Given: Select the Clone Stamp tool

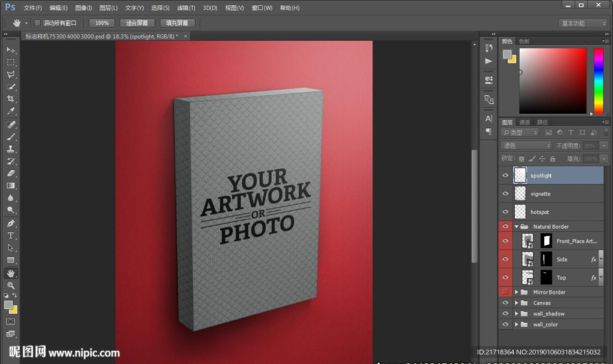Looking at the screenshot, I should [x=11, y=148].
